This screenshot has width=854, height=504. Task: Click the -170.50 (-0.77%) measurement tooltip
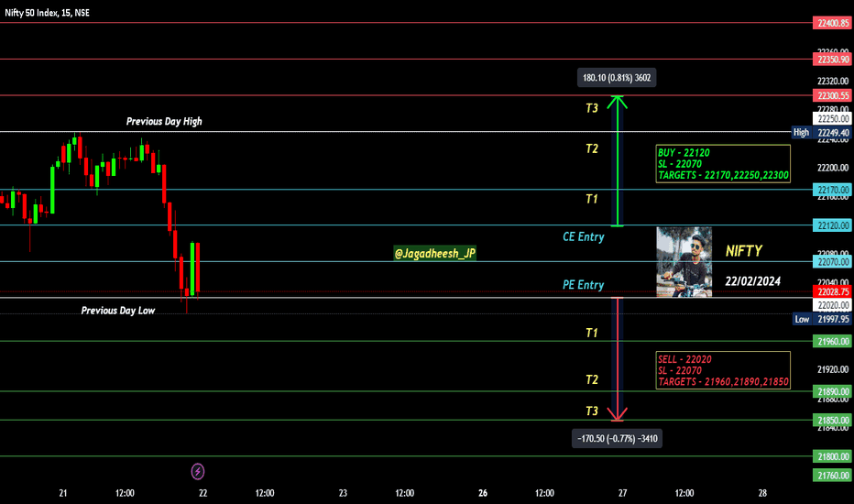pyautogui.click(x=617, y=439)
